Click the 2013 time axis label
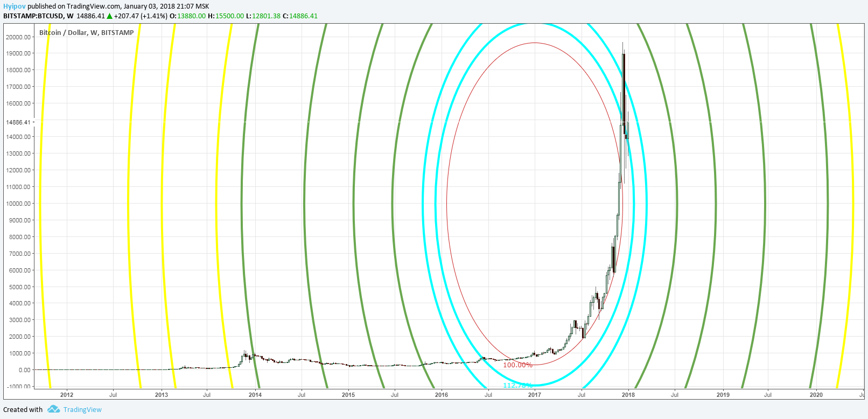868x419 pixels. point(162,395)
